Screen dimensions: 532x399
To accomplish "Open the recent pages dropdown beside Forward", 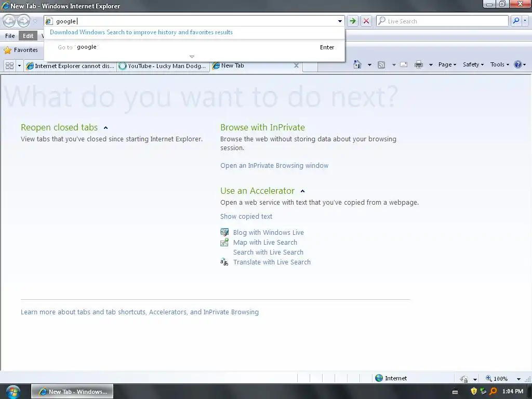I will tap(35, 21).
